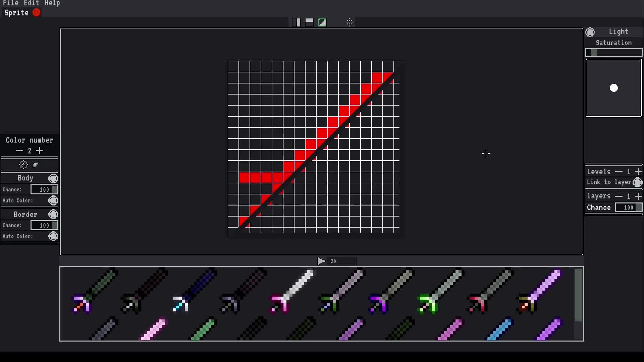The image size is (644, 362).
Task: Toggle the Light circle button
Action: click(x=590, y=32)
